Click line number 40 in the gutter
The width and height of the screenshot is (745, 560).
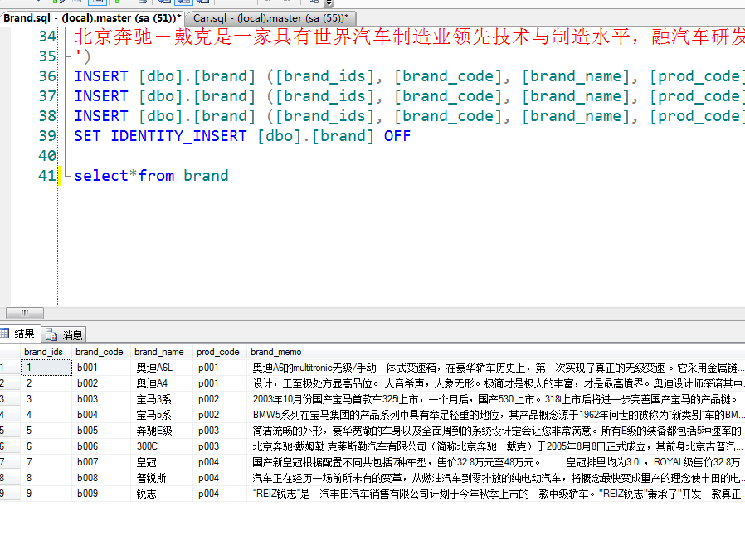tap(47, 156)
